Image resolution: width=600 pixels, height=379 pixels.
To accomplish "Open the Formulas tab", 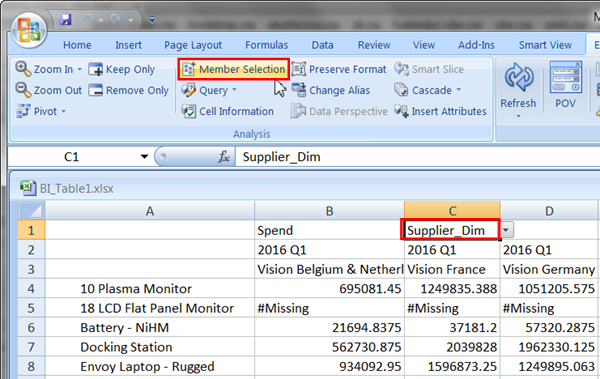I will pyautogui.click(x=267, y=45).
